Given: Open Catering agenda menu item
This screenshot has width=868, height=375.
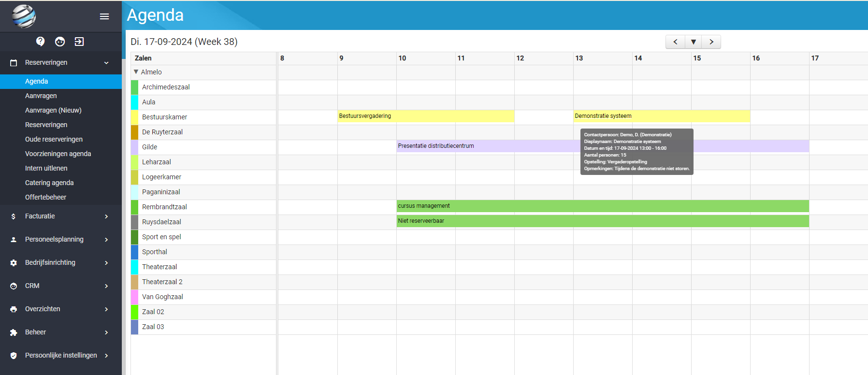Looking at the screenshot, I should point(61,183).
